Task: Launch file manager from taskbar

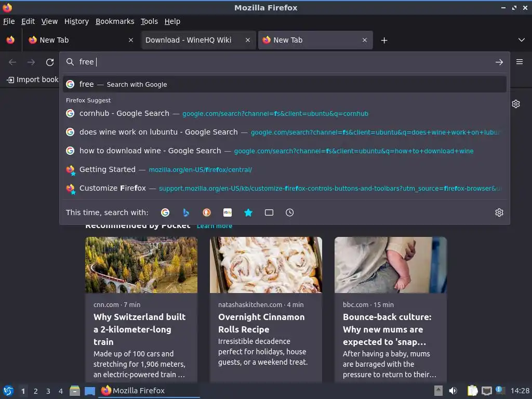Action: coord(75,391)
